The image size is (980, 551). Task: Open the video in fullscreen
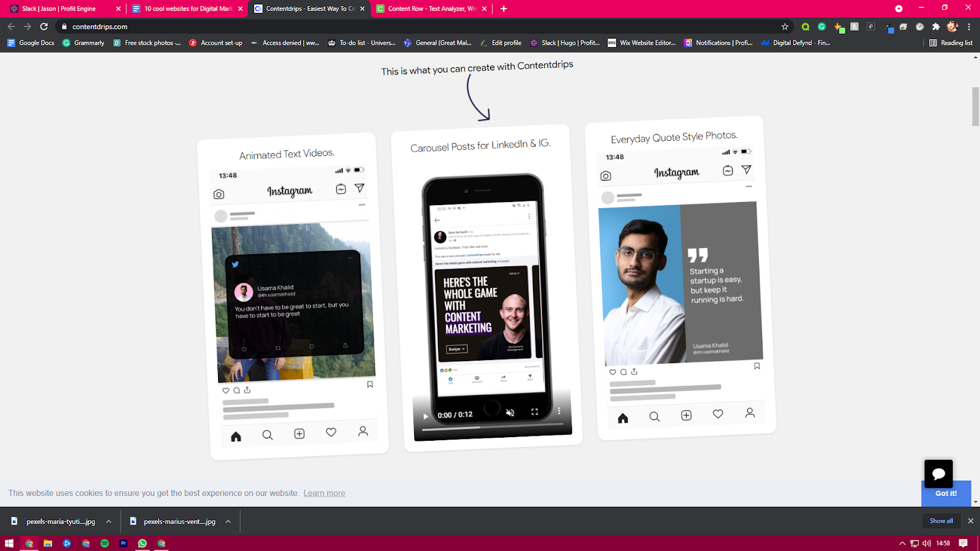pos(535,412)
